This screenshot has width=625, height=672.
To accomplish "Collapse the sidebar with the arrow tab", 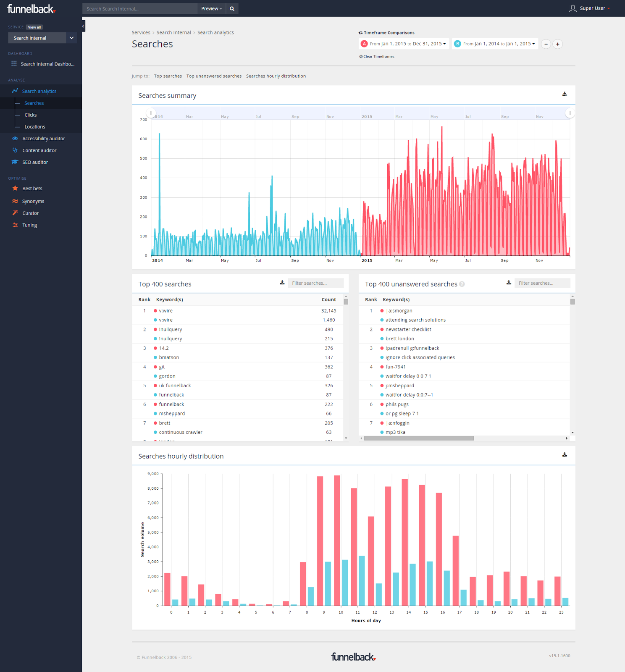I will click(x=83, y=26).
